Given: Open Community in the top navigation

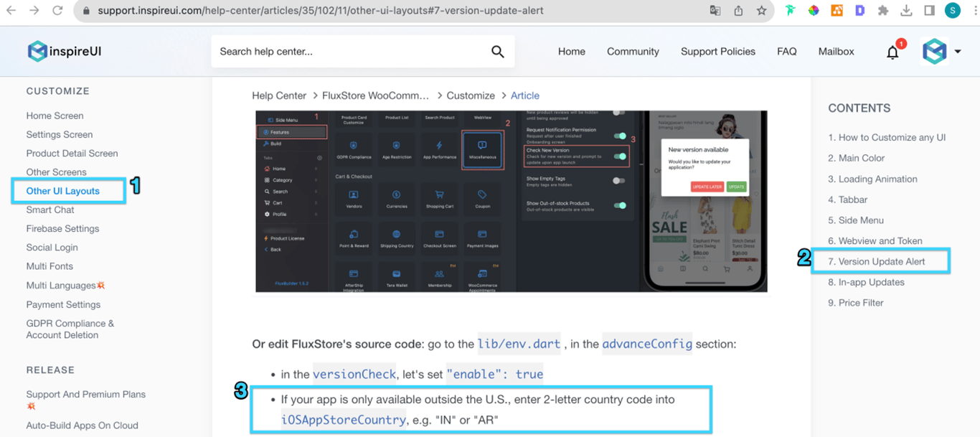Looking at the screenshot, I should pyautogui.click(x=633, y=52).
